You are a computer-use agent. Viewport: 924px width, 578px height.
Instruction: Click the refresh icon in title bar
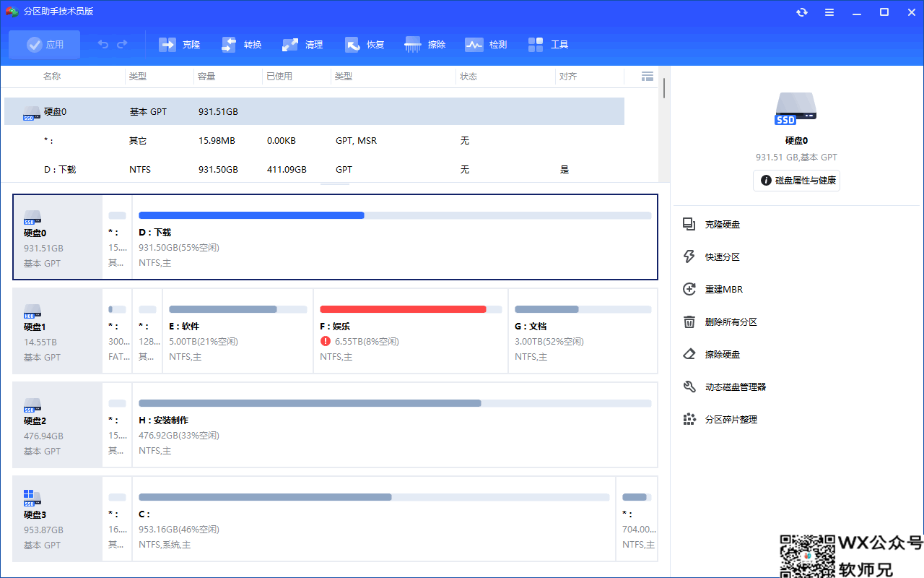coord(802,12)
